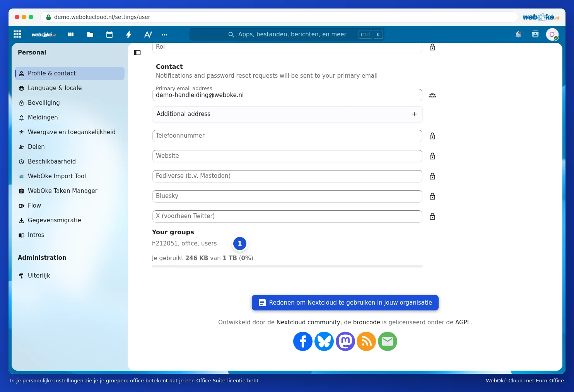The height and width of the screenshot is (392, 574).
Task: Follow the broncode link
Action: click(367, 322)
